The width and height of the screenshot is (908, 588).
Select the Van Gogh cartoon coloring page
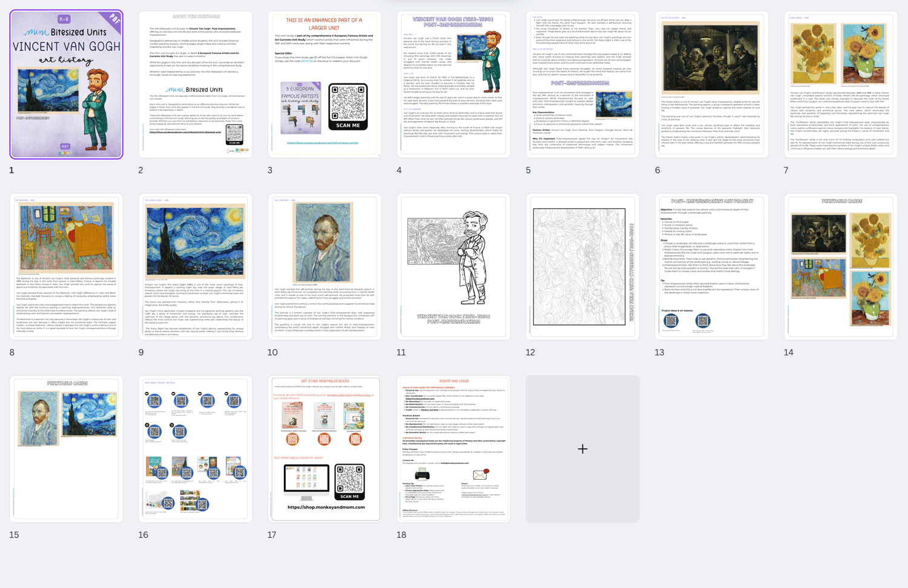453,267
